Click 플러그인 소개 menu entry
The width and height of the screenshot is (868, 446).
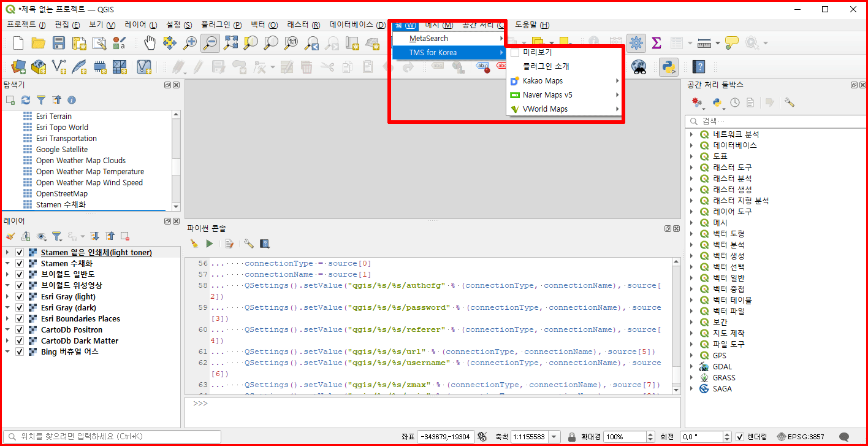click(564, 67)
